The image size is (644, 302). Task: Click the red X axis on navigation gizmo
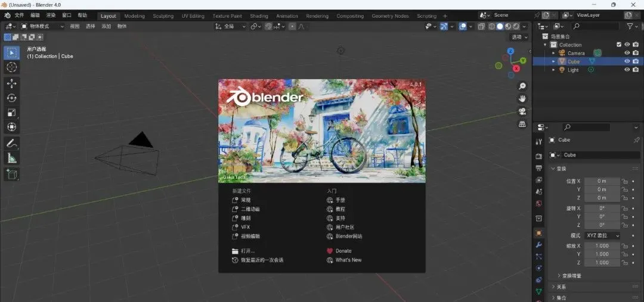[x=516, y=69]
